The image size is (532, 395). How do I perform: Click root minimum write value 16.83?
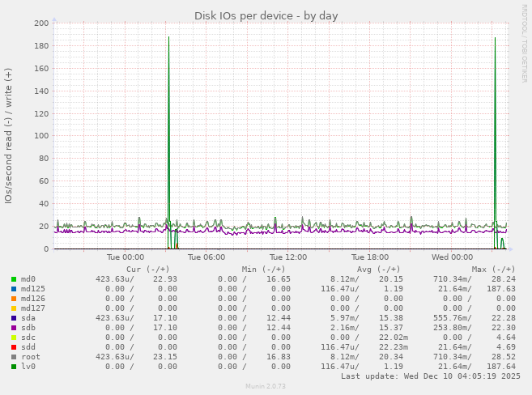coord(279,357)
